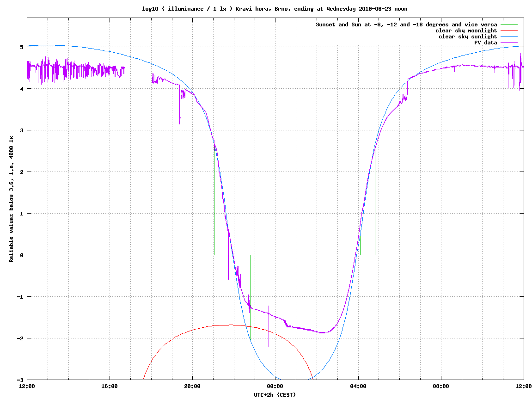The width and height of the screenshot is (532, 399).
Task: Click the '4' y-axis tick label
Action: [x=22, y=89]
